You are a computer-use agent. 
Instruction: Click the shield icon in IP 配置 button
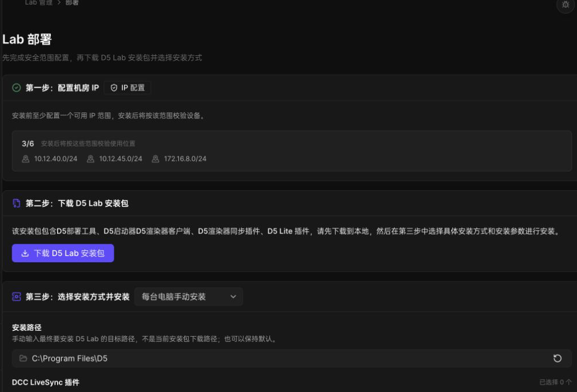pos(114,88)
